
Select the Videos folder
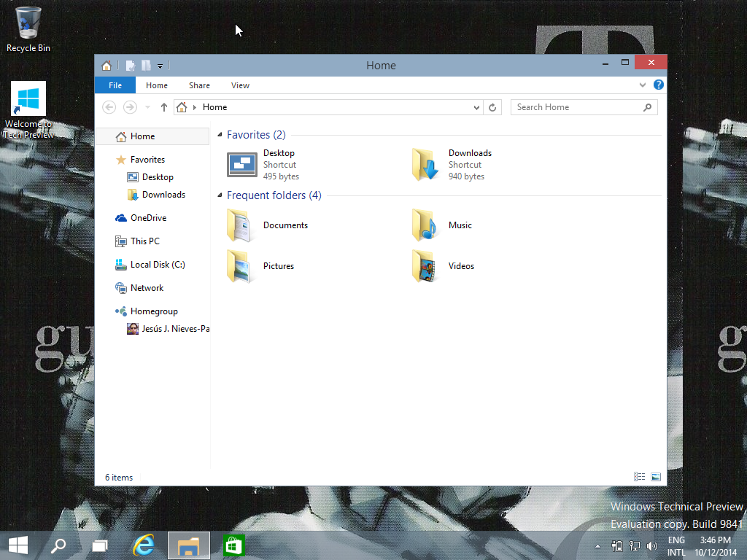click(444, 266)
